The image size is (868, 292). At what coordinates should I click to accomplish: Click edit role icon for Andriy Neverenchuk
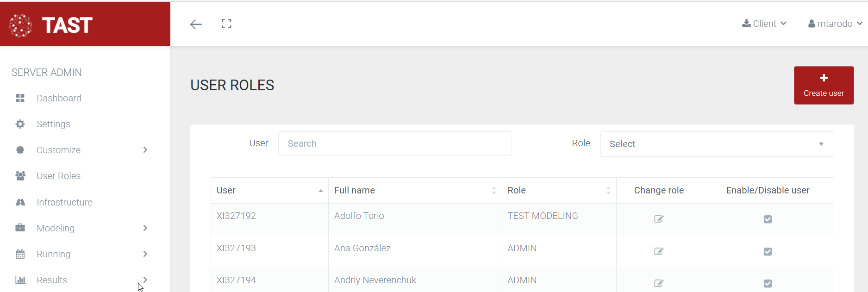(659, 283)
